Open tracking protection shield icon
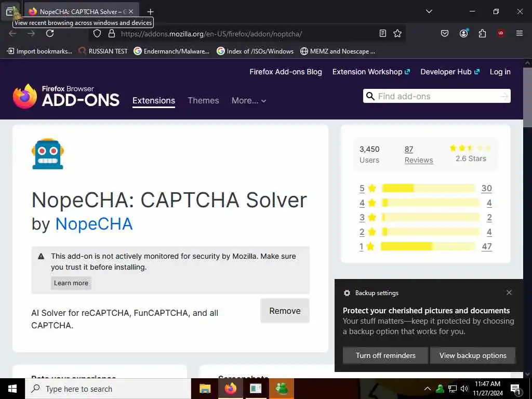The image size is (532, 399). tap(97, 33)
